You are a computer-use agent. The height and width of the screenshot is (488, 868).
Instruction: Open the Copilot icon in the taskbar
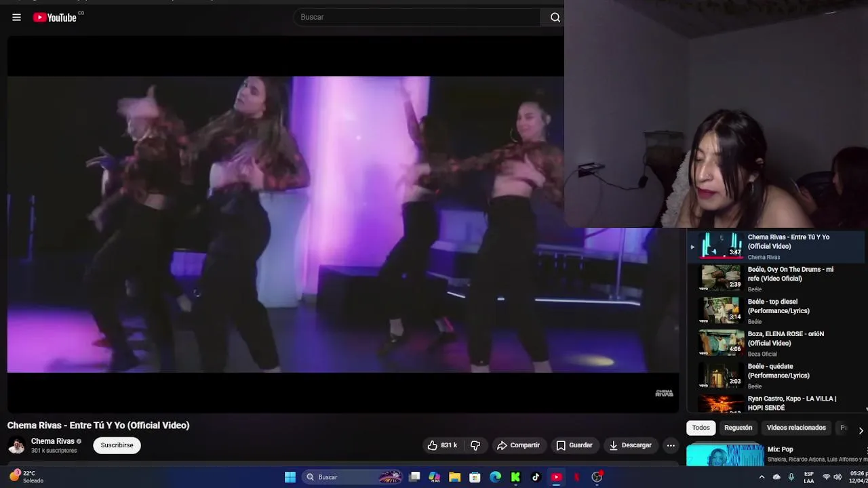435,477
